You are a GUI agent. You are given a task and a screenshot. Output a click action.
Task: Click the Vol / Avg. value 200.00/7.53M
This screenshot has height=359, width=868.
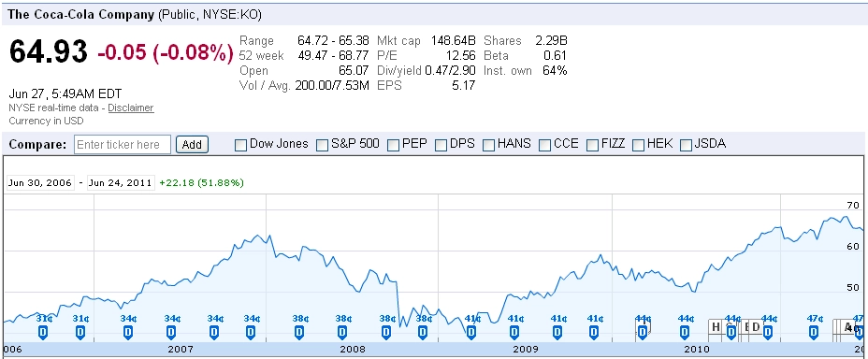coord(332,86)
